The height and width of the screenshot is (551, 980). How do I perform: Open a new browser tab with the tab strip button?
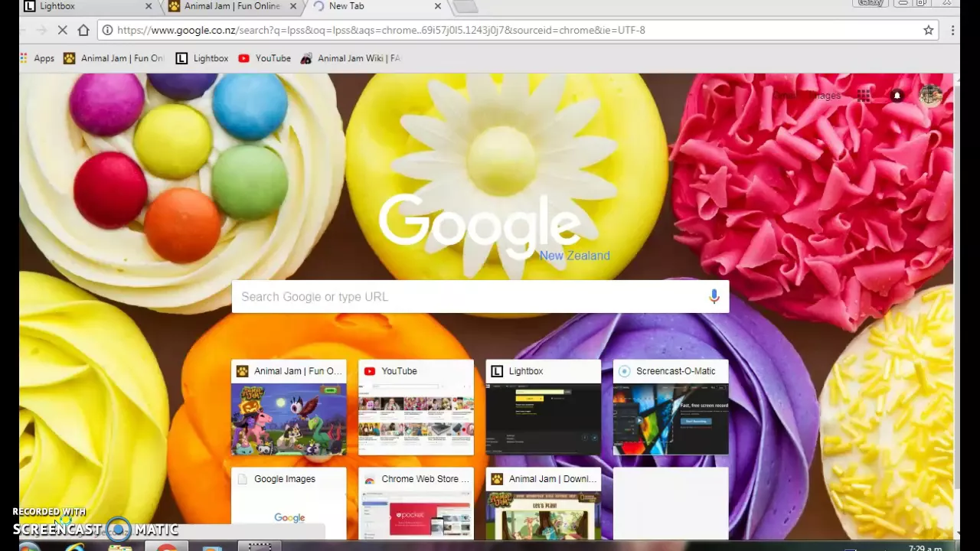pos(465,7)
